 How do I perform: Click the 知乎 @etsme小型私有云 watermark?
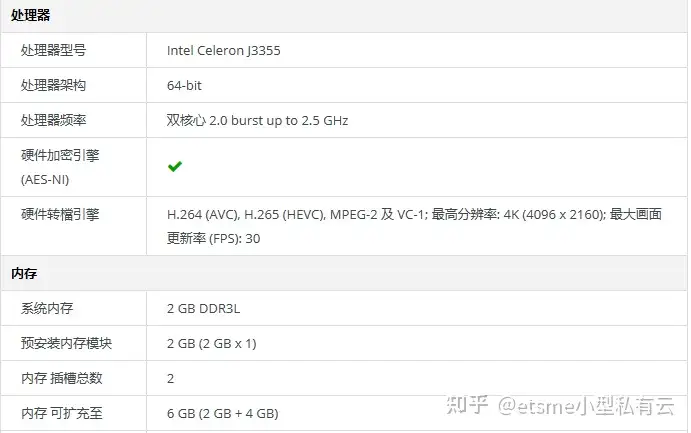pos(560,405)
